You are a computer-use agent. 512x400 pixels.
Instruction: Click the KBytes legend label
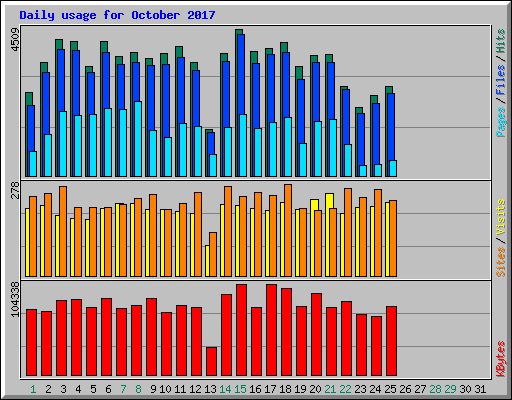(x=500, y=359)
